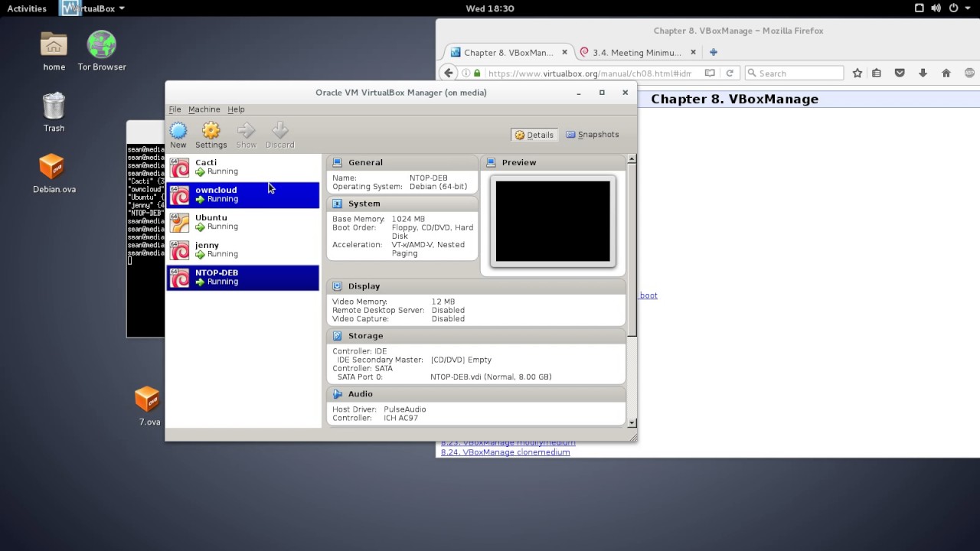Select the 7.ova file icon

(x=149, y=406)
